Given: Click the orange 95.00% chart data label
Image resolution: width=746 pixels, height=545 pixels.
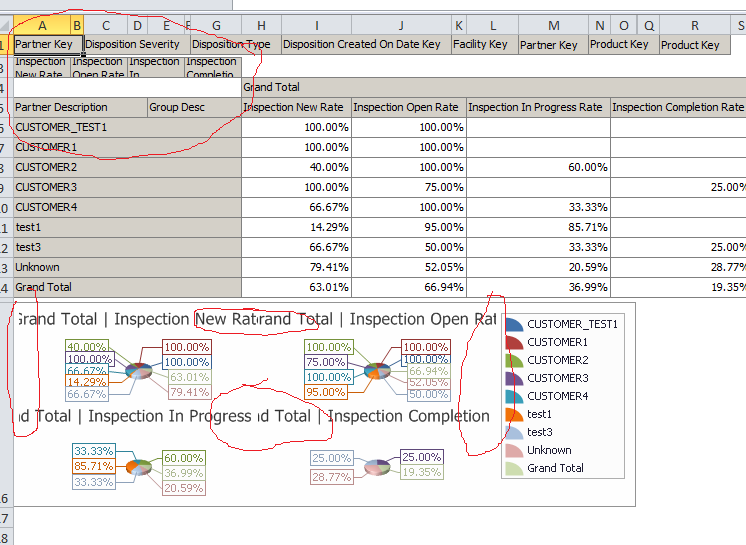Looking at the screenshot, I should point(326,393).
